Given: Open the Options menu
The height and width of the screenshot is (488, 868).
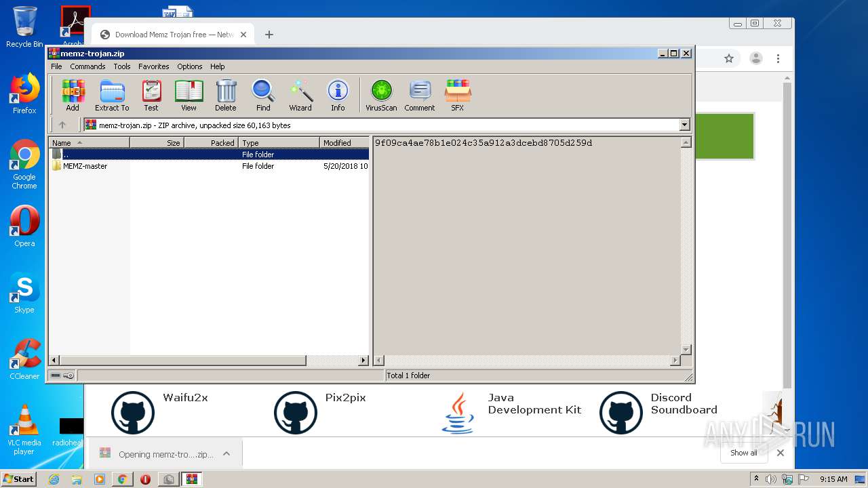Looking at the screenshot, I should [190, 66].
